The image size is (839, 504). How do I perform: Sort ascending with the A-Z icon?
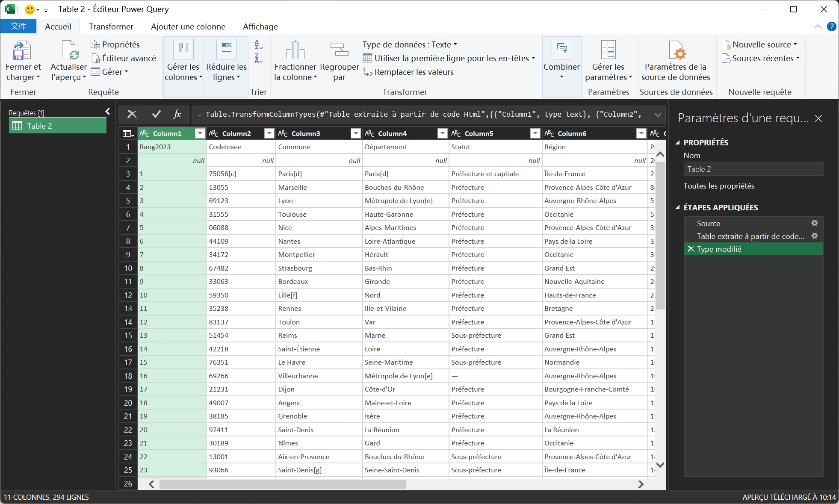(259, 44)
